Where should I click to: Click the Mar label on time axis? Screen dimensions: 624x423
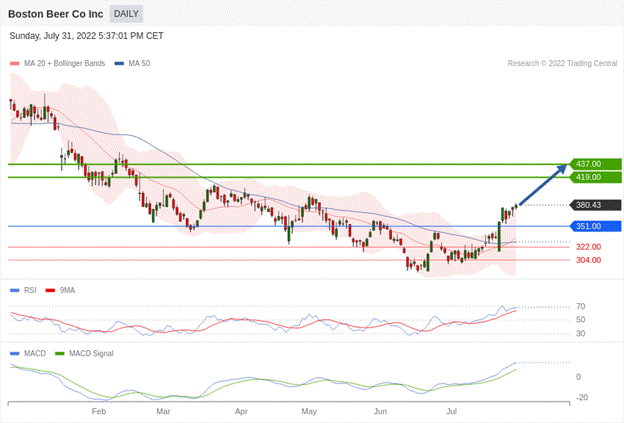[x=163, y=411]
